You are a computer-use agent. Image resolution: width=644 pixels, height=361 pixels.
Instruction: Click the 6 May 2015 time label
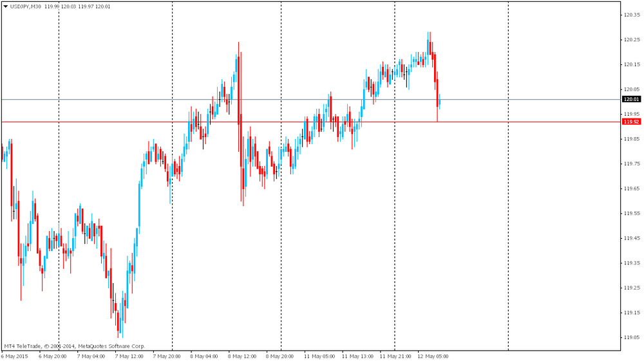[x=14, y=356]
